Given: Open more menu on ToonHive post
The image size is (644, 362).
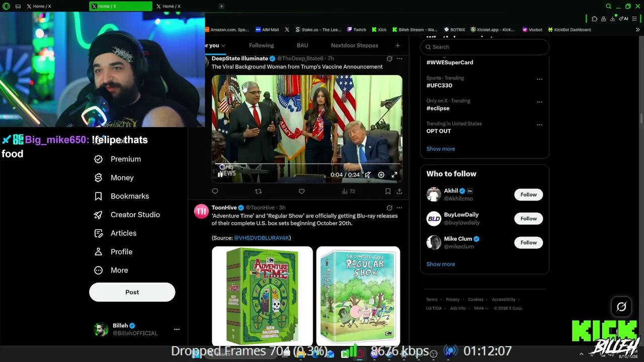Looking at the screenshot, I should (399, 208).
